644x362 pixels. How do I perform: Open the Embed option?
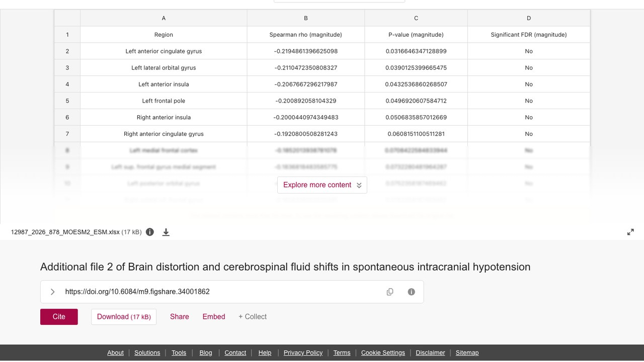214,317
